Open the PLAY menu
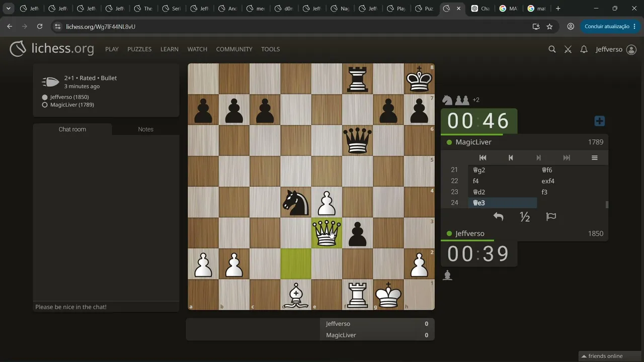 (x=112, y=49)
